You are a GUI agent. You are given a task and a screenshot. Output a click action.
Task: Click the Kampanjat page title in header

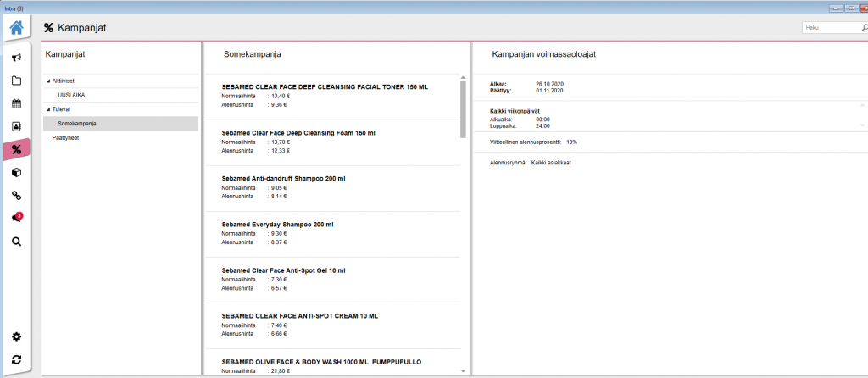coord(82,28)
